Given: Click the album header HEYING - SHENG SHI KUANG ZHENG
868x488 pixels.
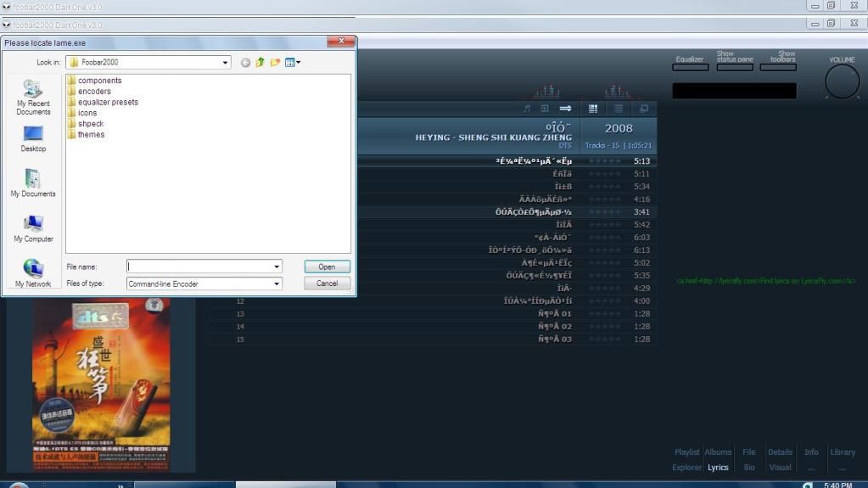Looking at the screenshot, I should (493, 137).
